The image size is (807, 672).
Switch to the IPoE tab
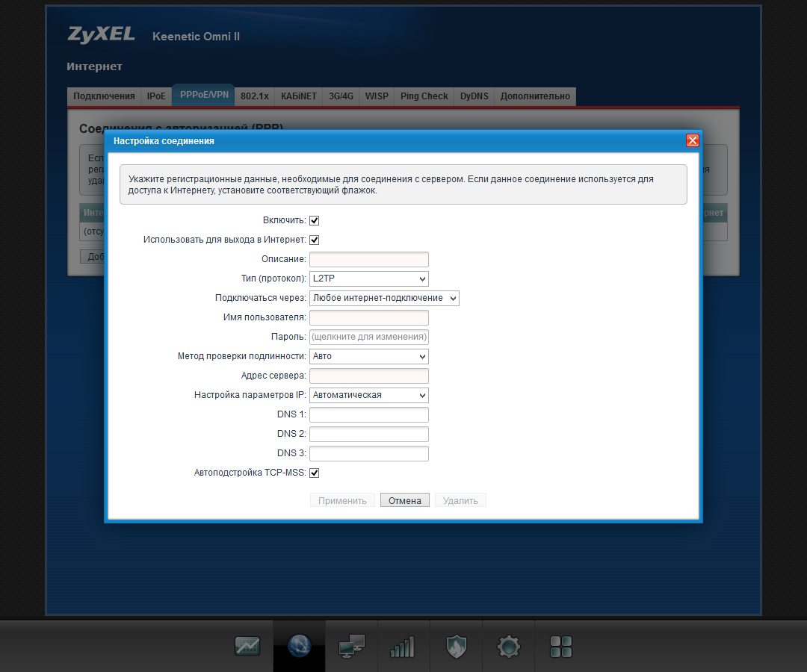(x=156, y=96)
